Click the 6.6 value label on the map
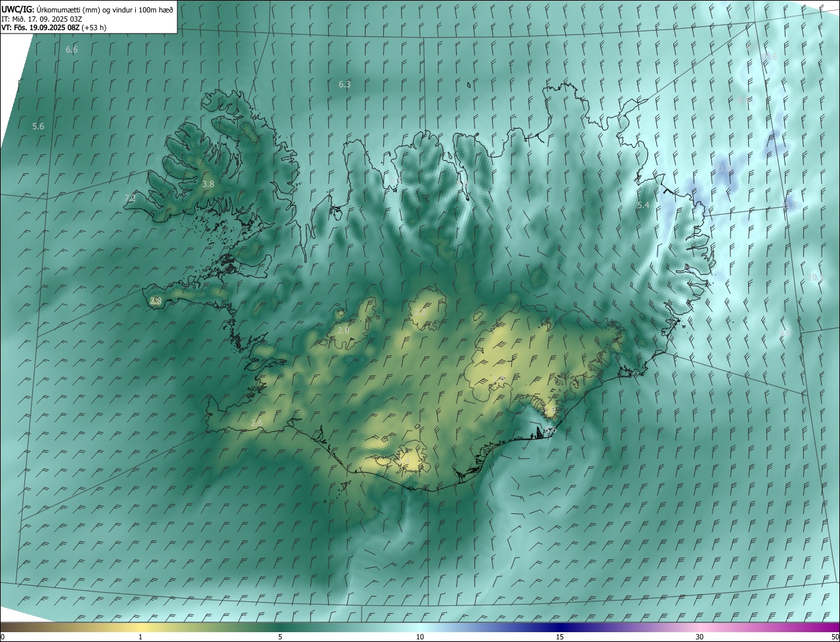Screen dimensions: 840x642 72,50
